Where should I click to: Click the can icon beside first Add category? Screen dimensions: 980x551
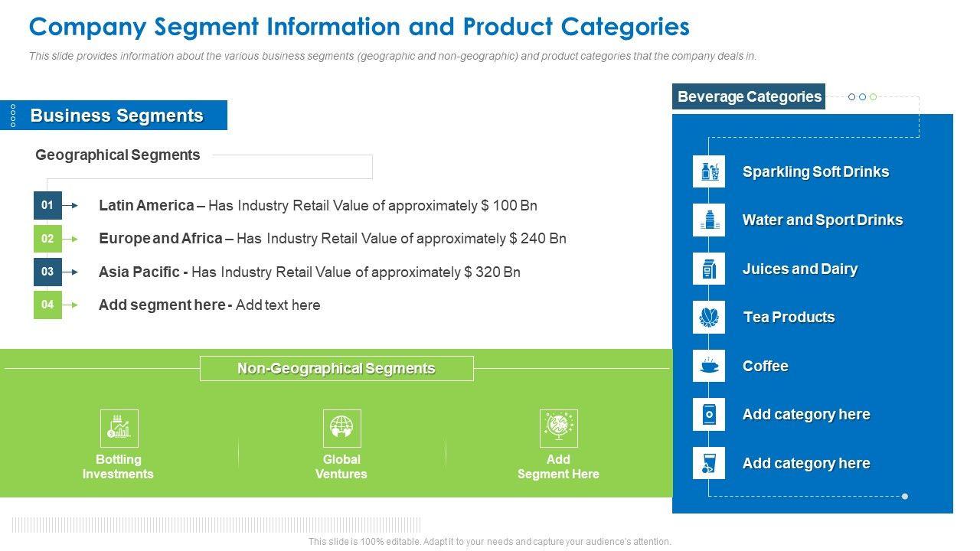(708, 414)
